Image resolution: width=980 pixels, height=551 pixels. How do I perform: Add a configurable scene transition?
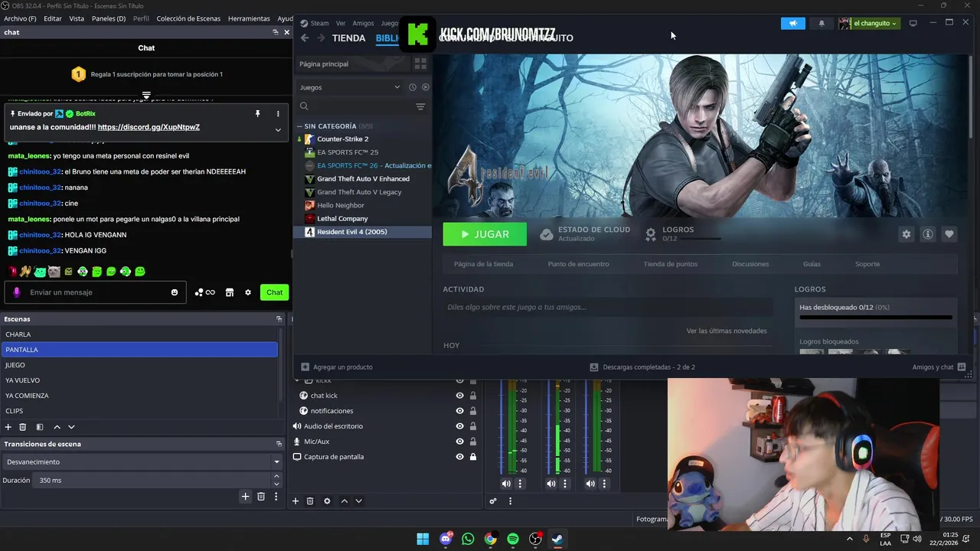[x=246, y=497]
